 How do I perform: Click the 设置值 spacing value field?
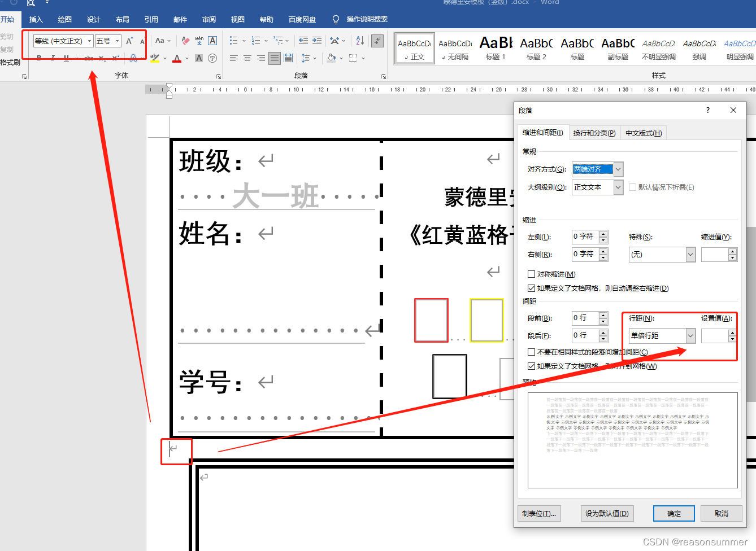(715, 336)
